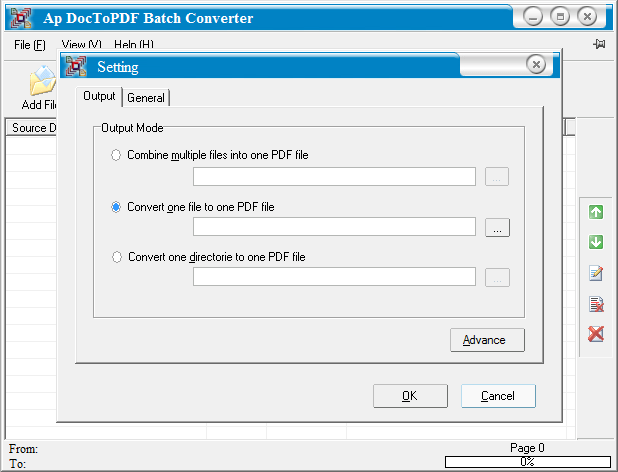Click the 'From:' status label
The image size is (618, 472).
tap(23, 449)
